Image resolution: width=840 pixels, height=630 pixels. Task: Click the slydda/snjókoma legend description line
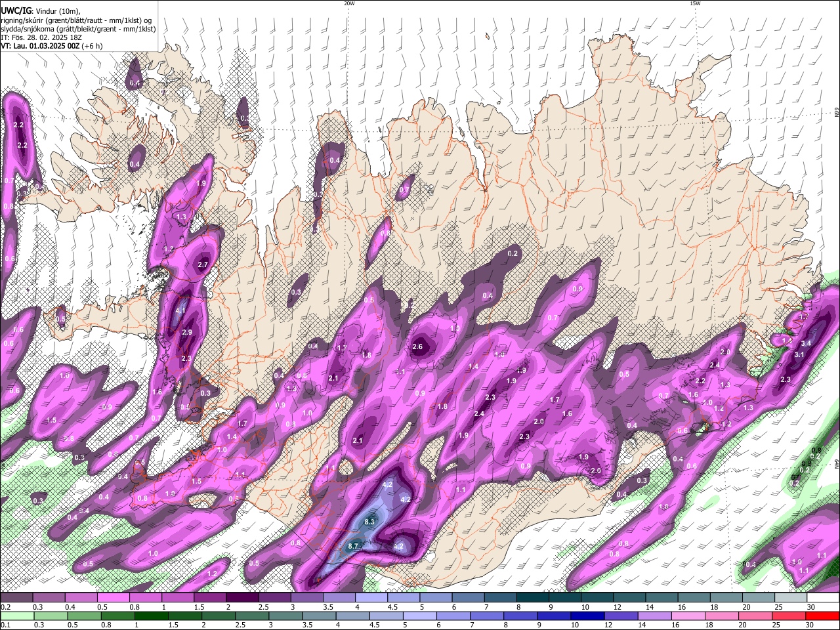[x=78, y=29]
